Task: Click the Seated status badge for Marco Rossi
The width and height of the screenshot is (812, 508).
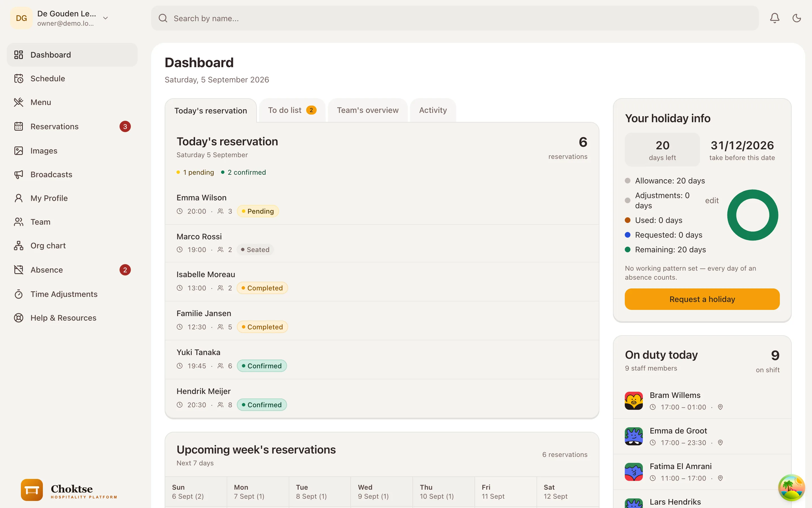Action: [255, 250]
